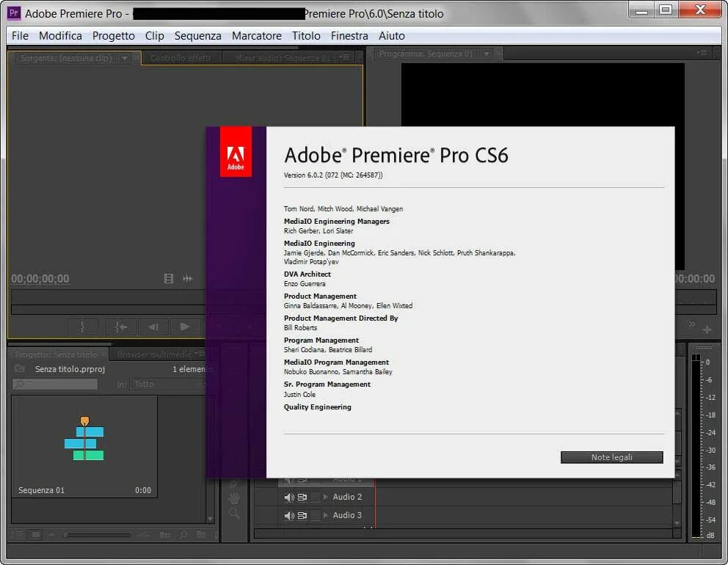
Task: Click the Audio 3 track name
Action: (347, 515)
